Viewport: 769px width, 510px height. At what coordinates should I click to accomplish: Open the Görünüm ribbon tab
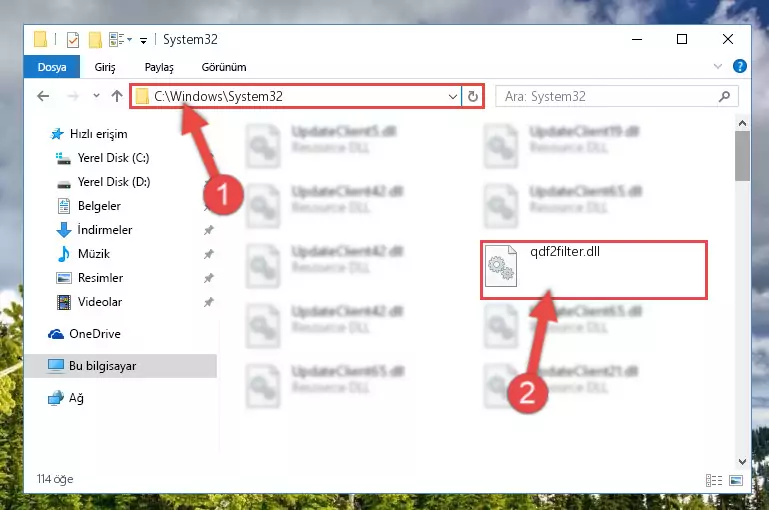pyautogui.click(x=224, y=67)
